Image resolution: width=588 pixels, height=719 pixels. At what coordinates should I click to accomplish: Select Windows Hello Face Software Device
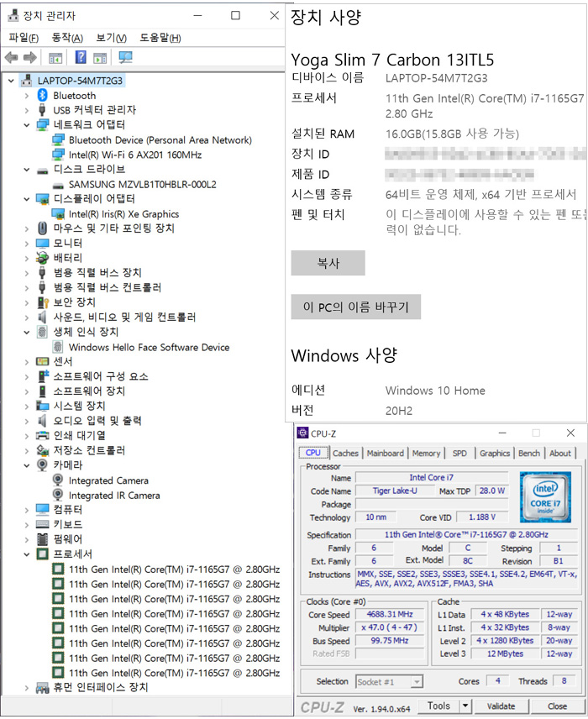(x=149, y=347)
